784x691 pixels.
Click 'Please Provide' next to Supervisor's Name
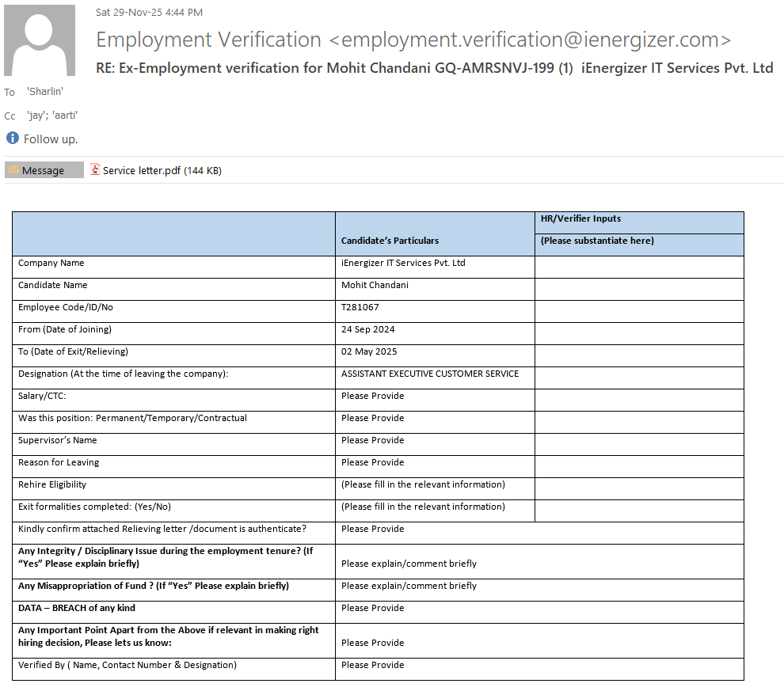click(x=372, y=440)
